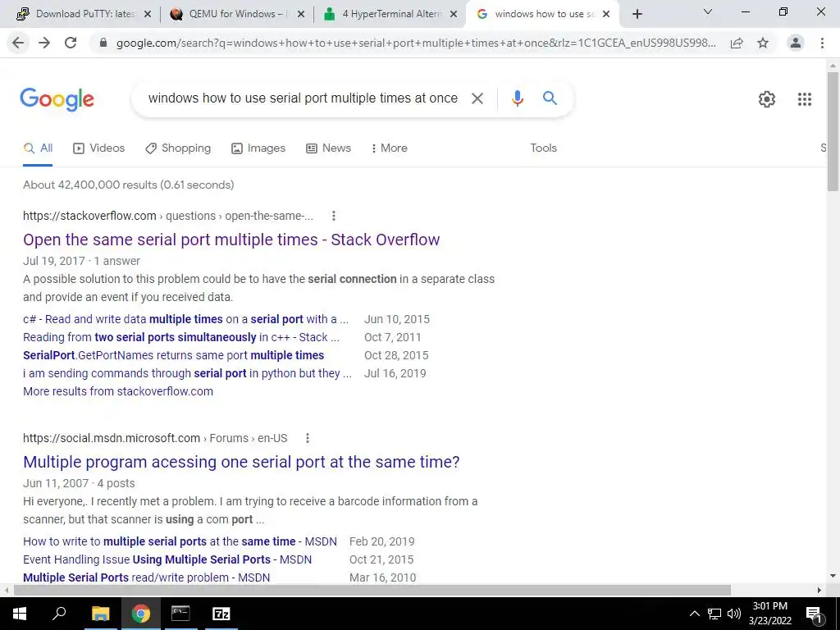Open 7-Zip from the taskbar

coord(221,614)
